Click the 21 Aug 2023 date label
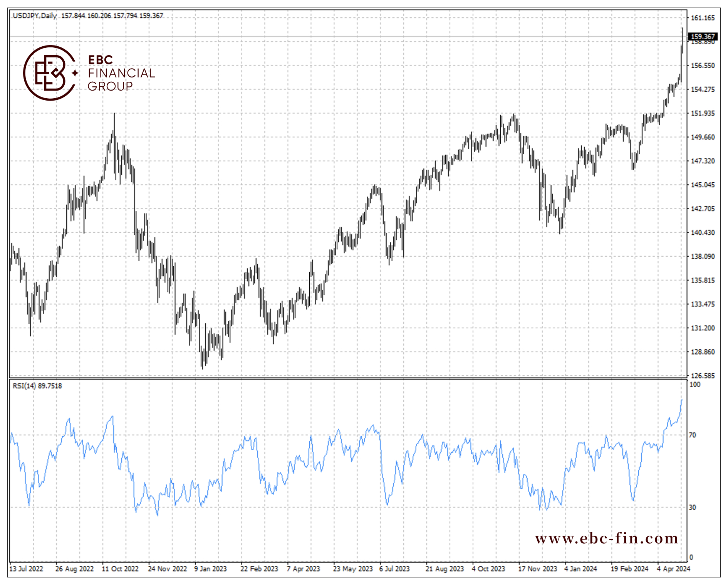The width and height of the screenshot is (728, 585). pos(445,569)
